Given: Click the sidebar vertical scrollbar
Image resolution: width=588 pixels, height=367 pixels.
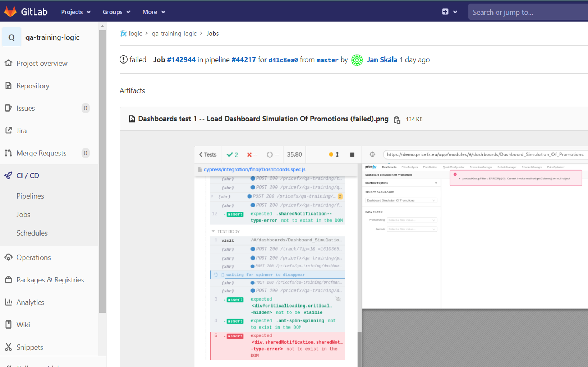Looking at the screenshot, I should pyautogui.click(x=103, y=170).
